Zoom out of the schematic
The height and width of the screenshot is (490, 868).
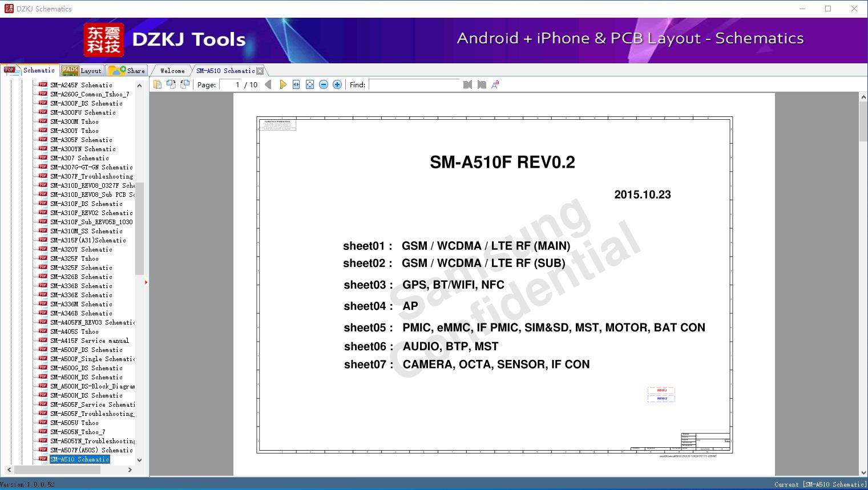pos(324,84)
